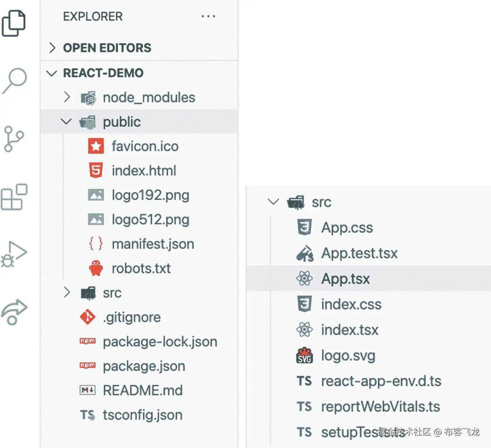Open the README.md file name

[x=143, y=390]
